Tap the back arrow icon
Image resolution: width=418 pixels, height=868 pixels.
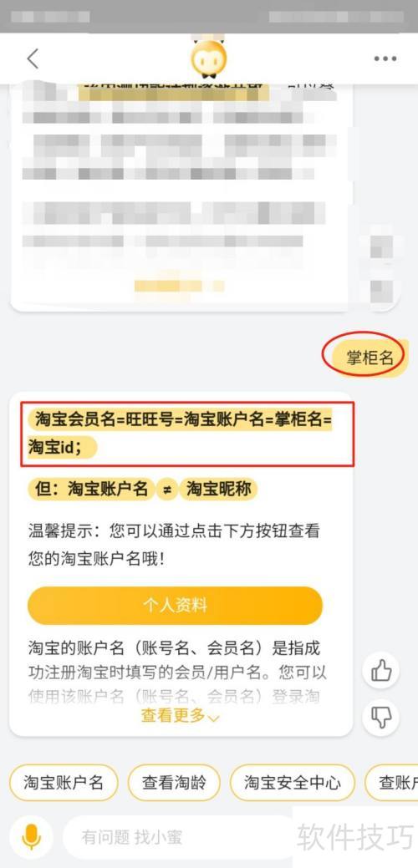click(x=33, y=58)
